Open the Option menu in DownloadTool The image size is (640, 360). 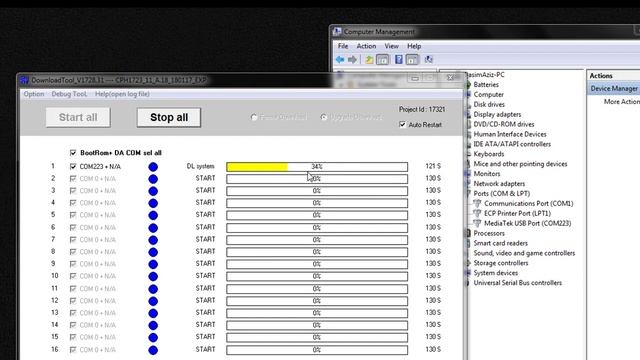tap(34, 94)
